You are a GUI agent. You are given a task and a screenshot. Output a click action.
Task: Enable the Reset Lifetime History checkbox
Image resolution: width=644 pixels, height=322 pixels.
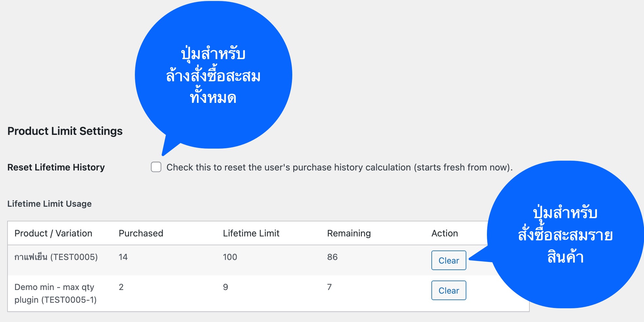(156, 167)
